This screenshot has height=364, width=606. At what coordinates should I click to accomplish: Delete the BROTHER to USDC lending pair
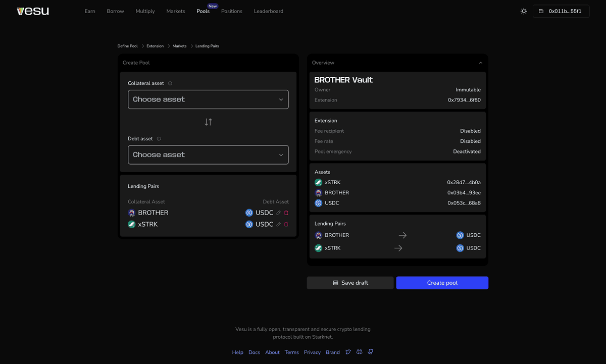tap(286, 213)
